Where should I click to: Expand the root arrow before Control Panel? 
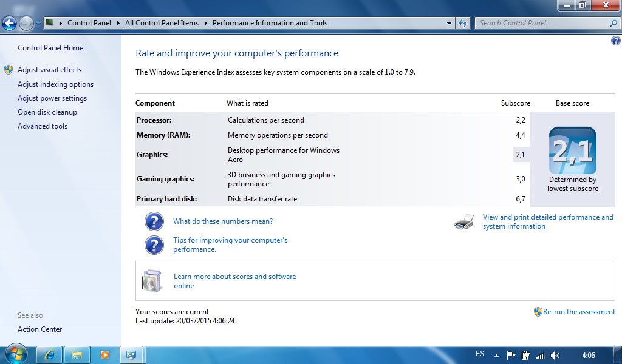60,23
